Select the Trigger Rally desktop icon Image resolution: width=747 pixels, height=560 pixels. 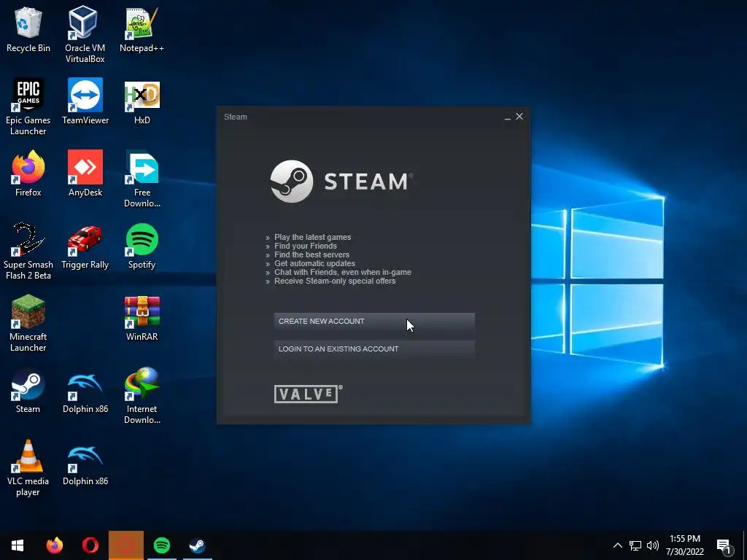click(85, 246)
